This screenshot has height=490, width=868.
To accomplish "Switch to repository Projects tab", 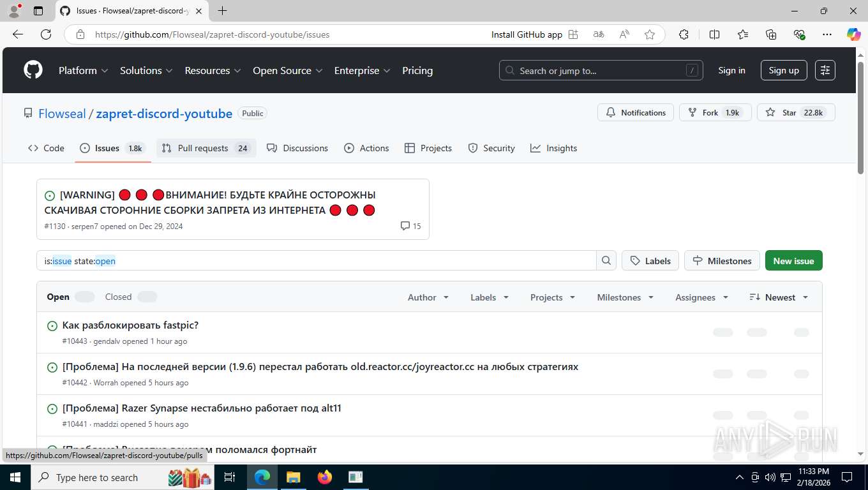I will pyautogui.click(x=428, y=148).
